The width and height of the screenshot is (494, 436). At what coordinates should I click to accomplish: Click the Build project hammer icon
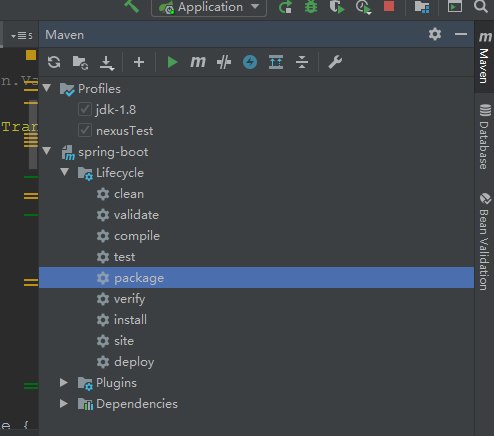[131, 6]
